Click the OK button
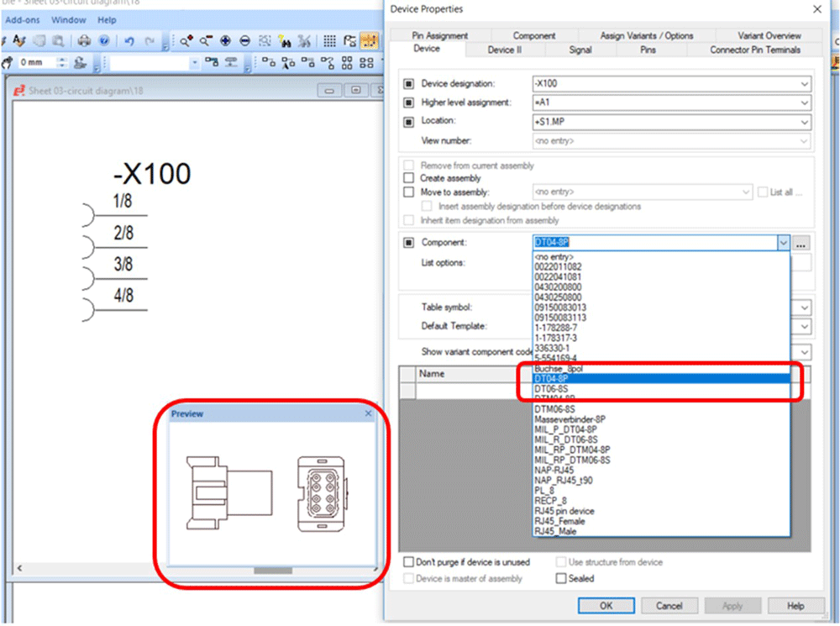Viewport: 840px width, 626px height. pos(606,605)
